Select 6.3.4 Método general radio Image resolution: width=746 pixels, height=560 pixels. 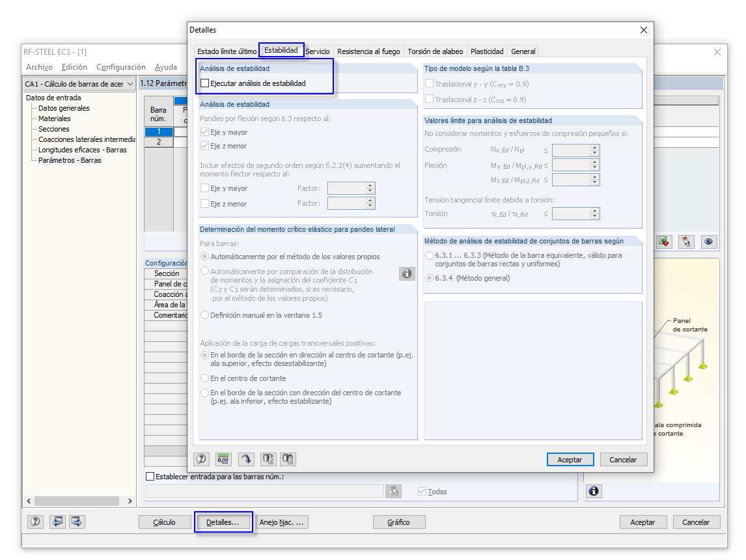pos(429,278)
